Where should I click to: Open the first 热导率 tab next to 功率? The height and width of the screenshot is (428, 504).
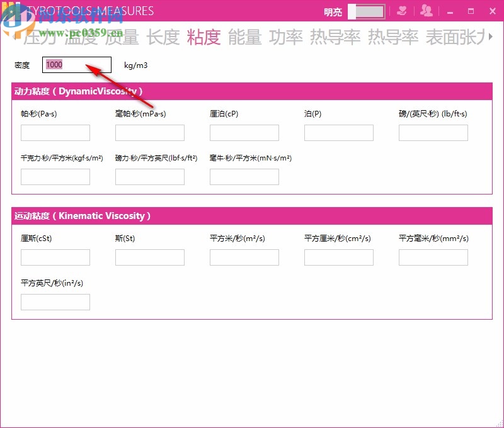pos(335,37)
